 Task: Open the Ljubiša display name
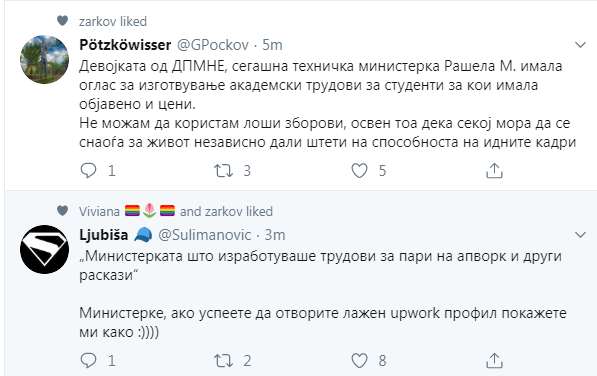tap(104, 235)
